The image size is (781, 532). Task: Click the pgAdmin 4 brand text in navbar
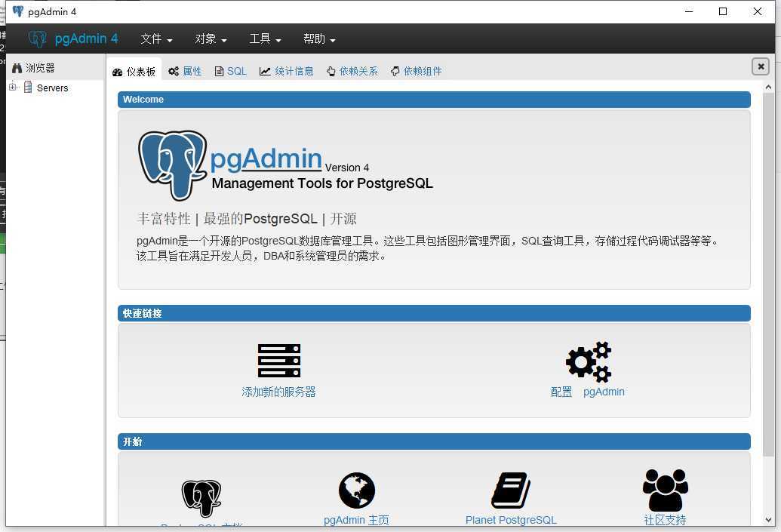(86, 38)
